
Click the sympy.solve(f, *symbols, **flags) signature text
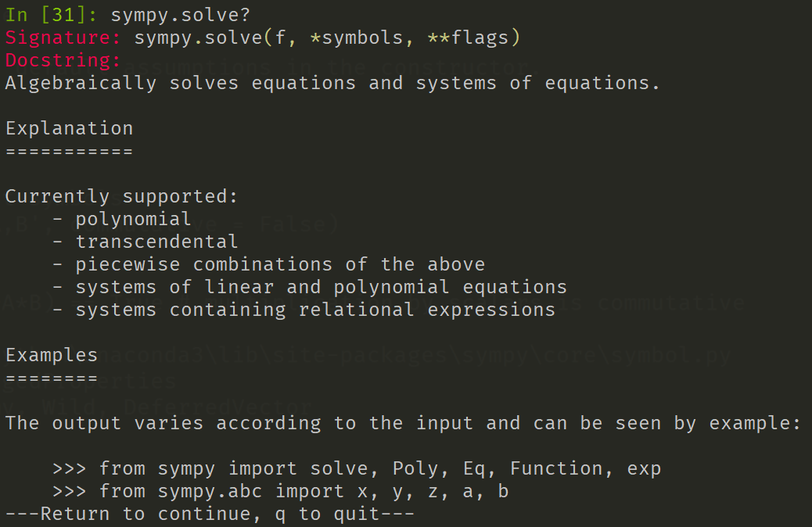pos(327,37)
